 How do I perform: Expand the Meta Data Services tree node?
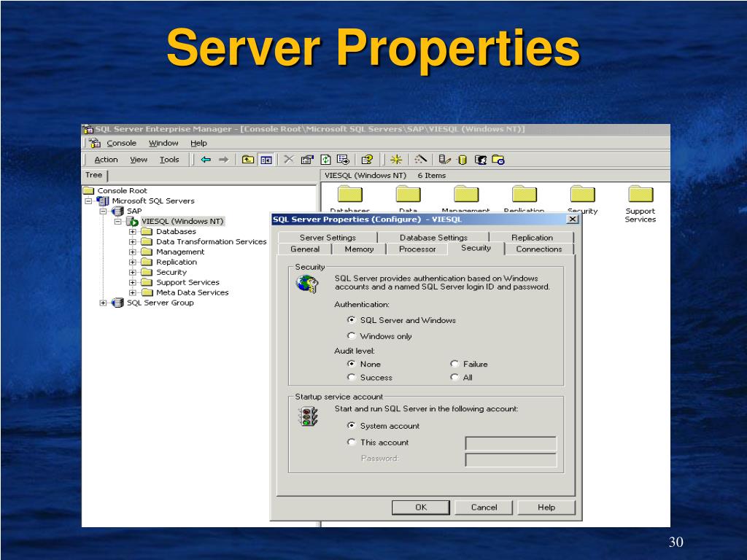[x=133, y=292]
